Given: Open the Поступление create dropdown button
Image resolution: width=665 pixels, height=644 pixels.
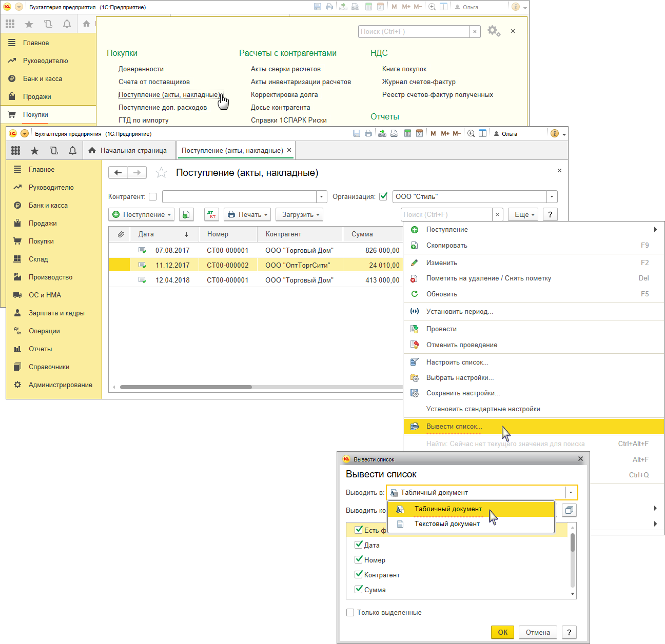Looking at the screenshot, I should 142,214.
